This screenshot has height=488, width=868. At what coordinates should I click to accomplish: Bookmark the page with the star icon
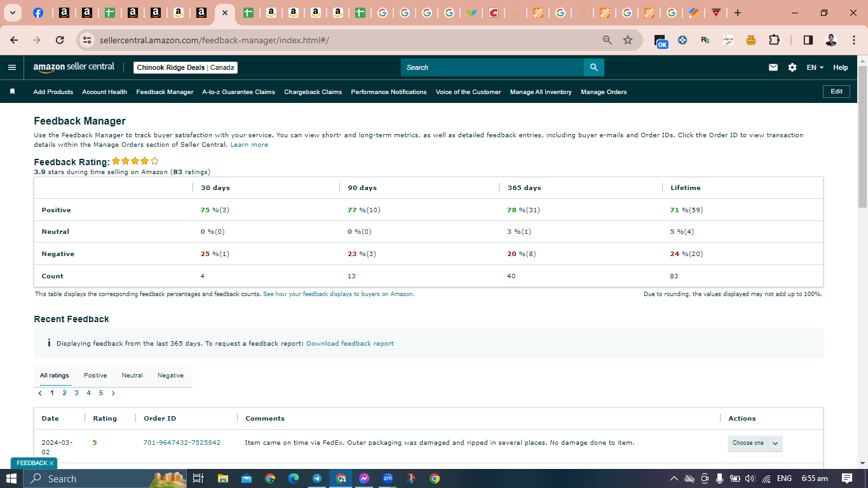pos(628,40)
